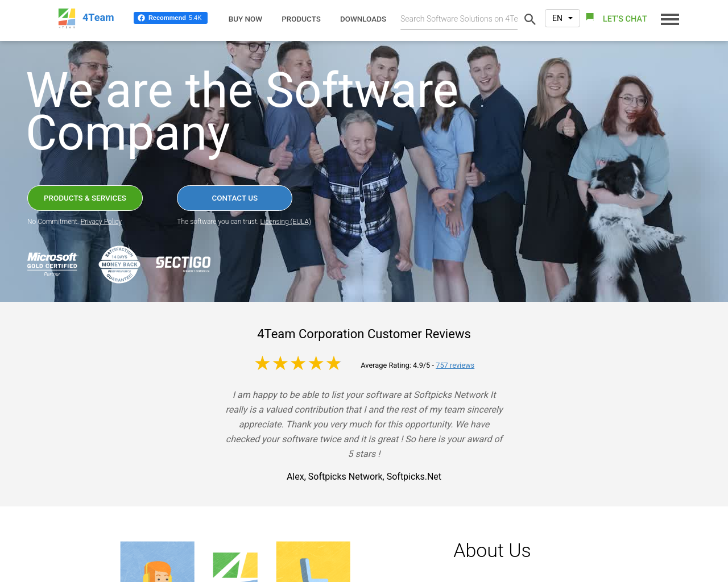Click the Sectigo logo

pos(183,263)
